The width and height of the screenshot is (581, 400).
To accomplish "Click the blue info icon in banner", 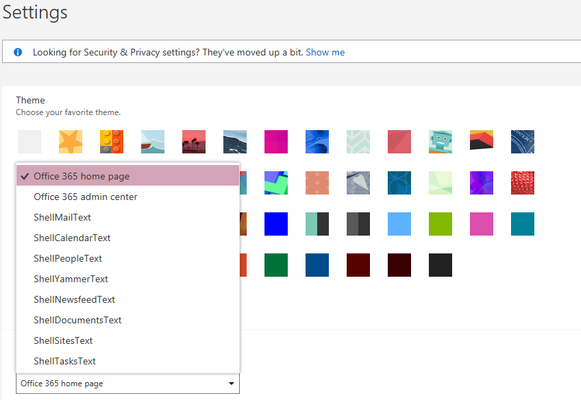I will (x=18, y=52).
